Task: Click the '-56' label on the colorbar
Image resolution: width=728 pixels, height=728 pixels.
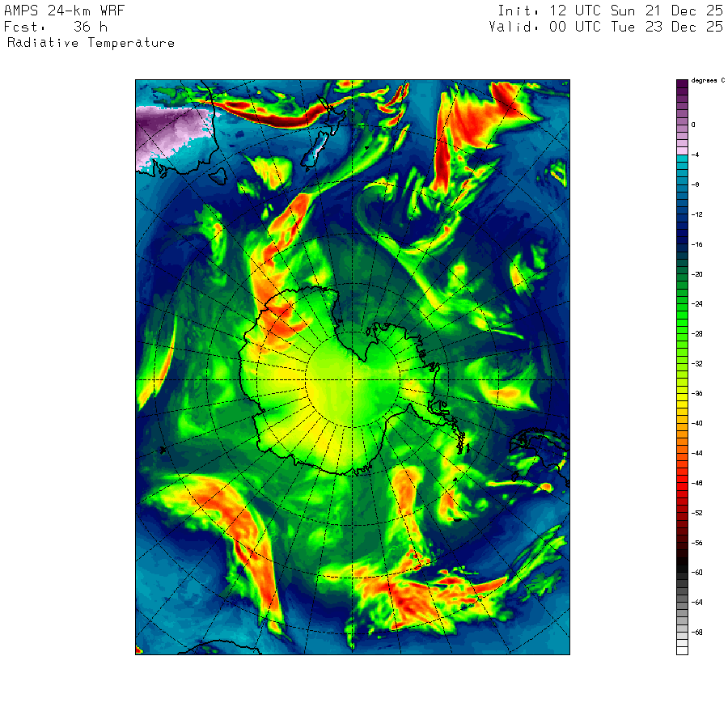Action: [x=696, y=543]
